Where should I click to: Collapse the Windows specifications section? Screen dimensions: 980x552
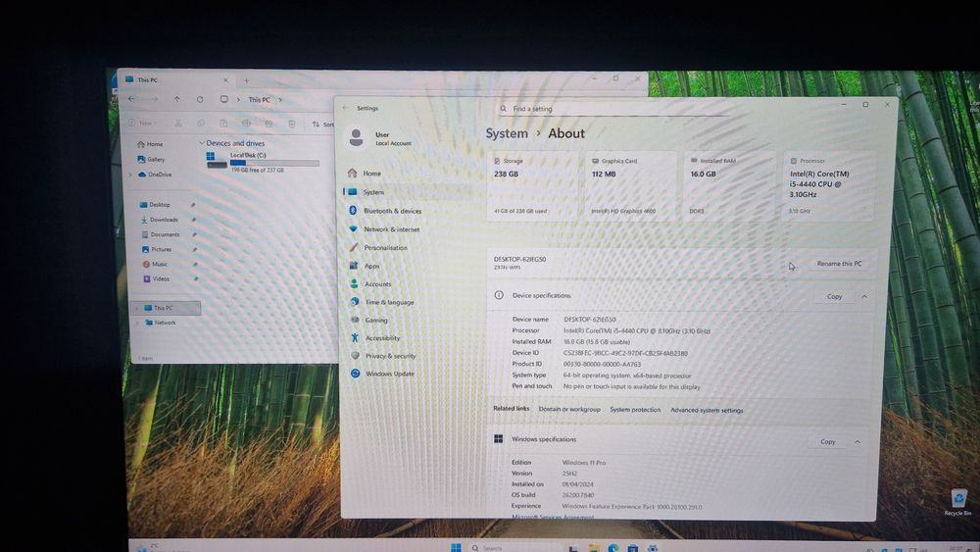coord(857,442)
